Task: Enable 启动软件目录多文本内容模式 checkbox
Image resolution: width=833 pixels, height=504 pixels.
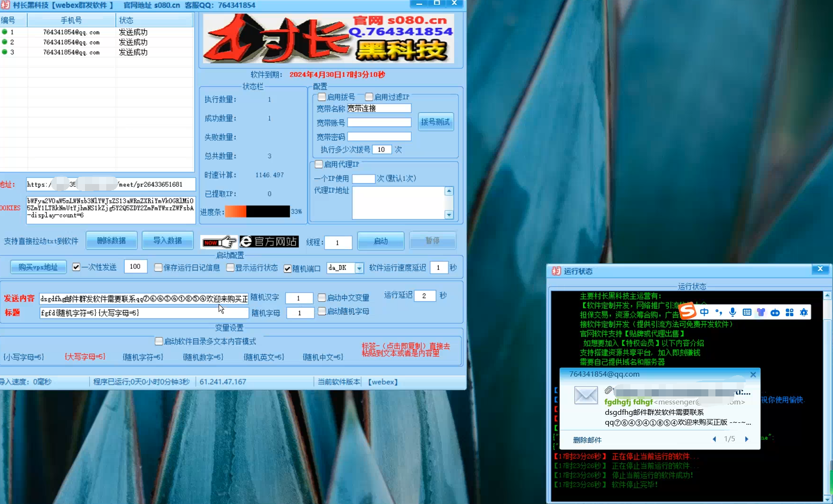Action: (159, 341)
